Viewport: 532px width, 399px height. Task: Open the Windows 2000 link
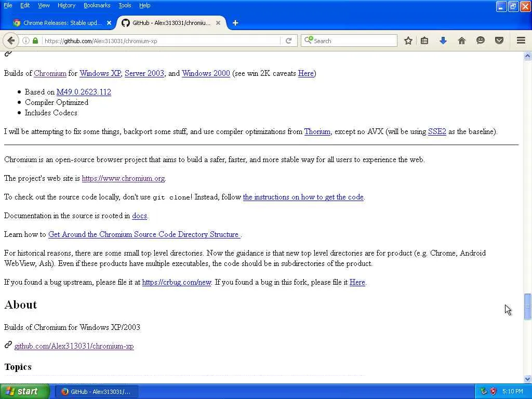click(206, 73)
